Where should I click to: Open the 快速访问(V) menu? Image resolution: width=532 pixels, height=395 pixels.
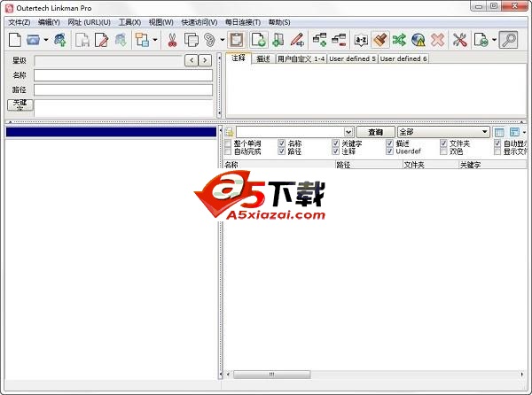pos(199,22)
